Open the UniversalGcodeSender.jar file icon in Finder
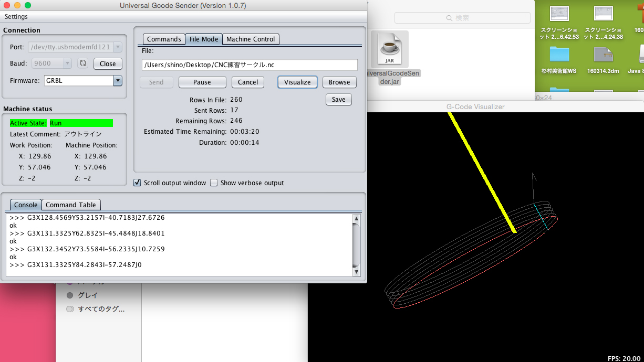 tap(389, 49)
